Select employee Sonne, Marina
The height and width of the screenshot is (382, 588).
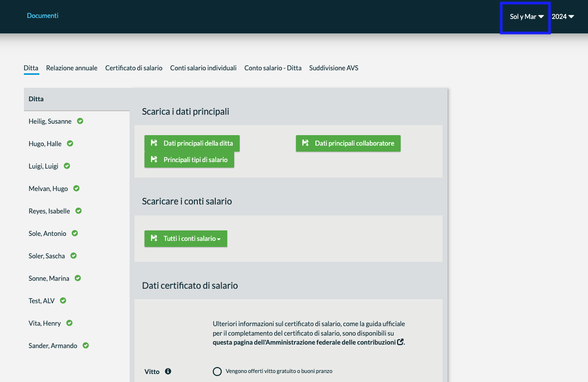point(49,278)
